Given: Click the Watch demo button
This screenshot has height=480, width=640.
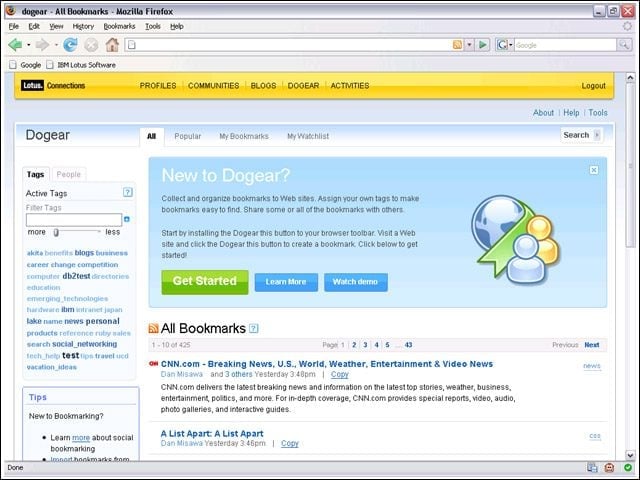Looking at the screenshot, I should [x=356, y=282].
